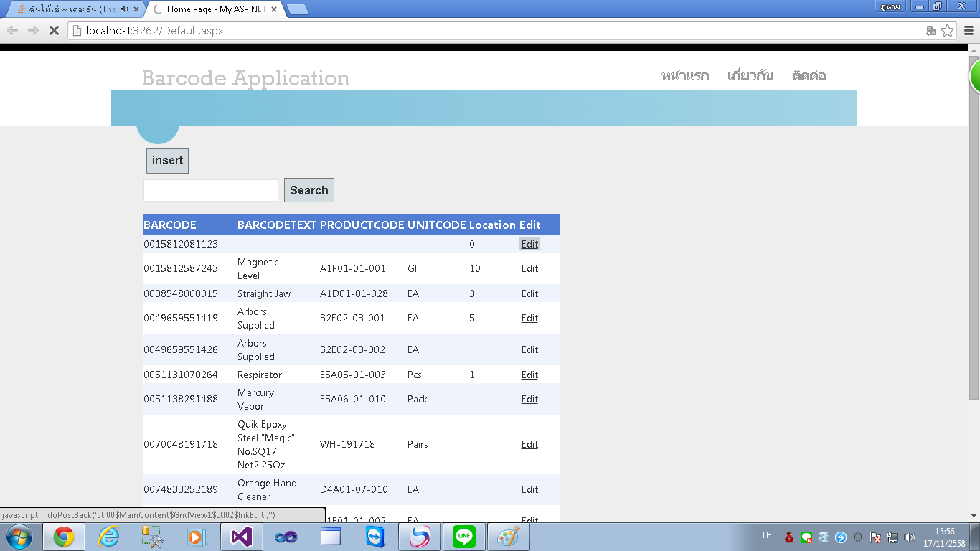Open Google Chrome from the taskbar
This screenshot has height=551, width=980.
[x=64, y=537]
